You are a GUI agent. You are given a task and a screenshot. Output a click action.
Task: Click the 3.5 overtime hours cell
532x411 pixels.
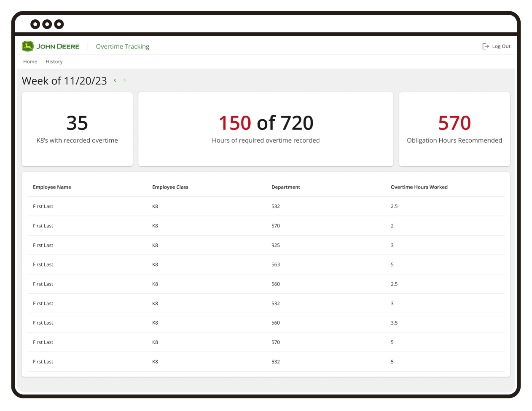click(394, 323)
